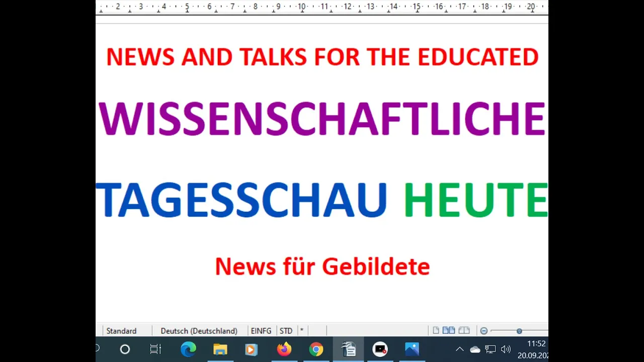Click the blue word TAGESSCHAU
This screenshot has height=362, width=644.
pos(242,200)
